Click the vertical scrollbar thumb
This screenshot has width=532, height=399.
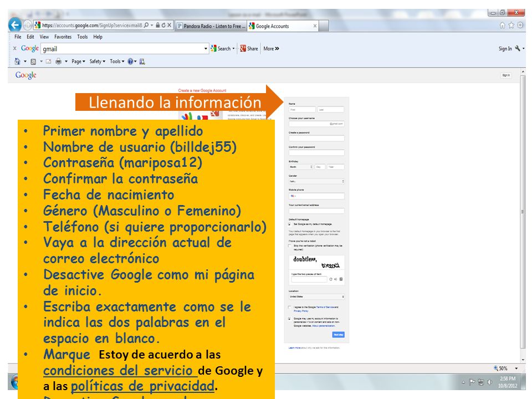click(523, 212)
